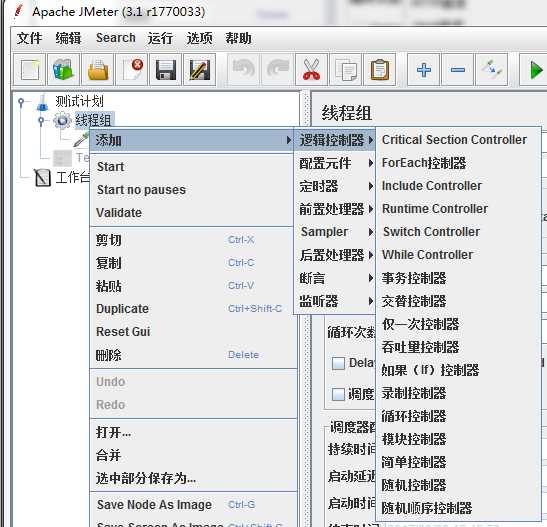This screenshot has width=547, height=527.
Task: Add a 循环控制器
Action: click(x=458, y=416)
